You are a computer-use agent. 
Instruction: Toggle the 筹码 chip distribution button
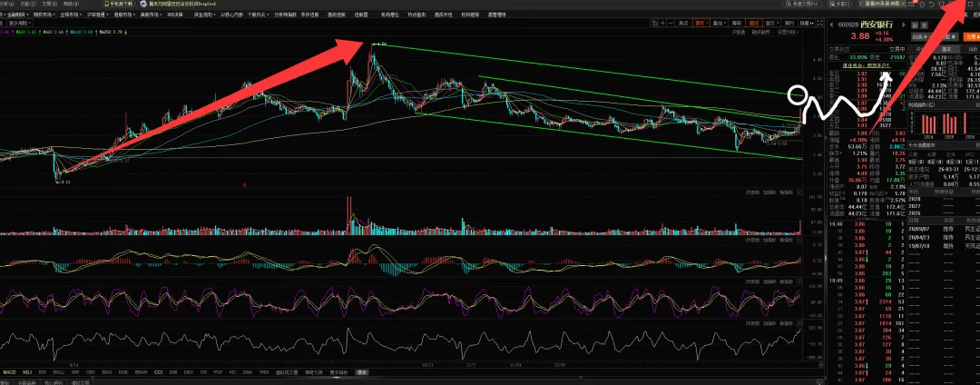[x=736, y=23]
